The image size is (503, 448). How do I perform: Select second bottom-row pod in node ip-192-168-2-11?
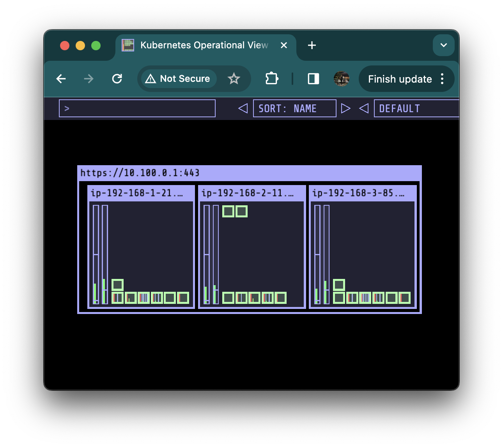pyautogui.click(x=241, y=298)
